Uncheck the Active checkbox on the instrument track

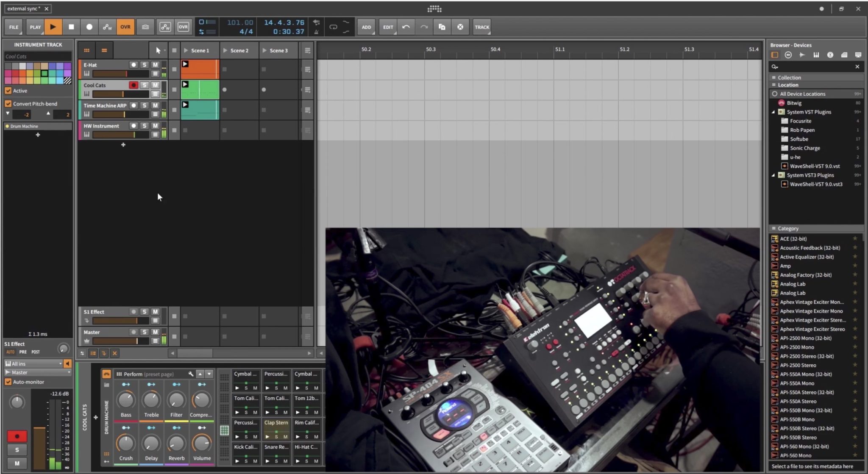click(x=8, y=91)
